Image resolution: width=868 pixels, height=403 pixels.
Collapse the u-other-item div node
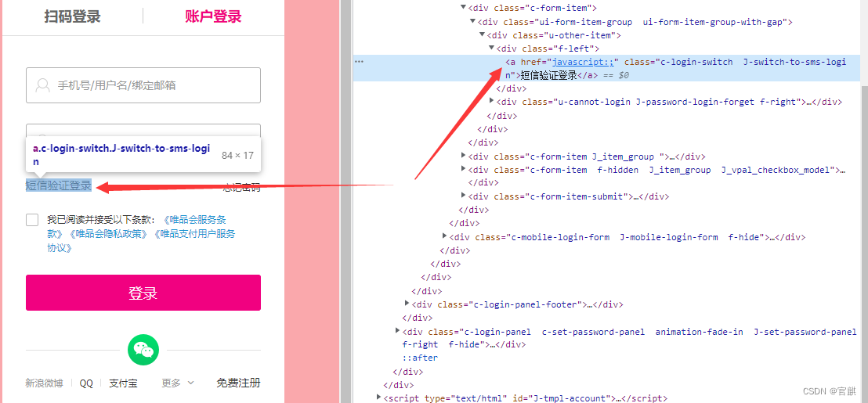482,35
